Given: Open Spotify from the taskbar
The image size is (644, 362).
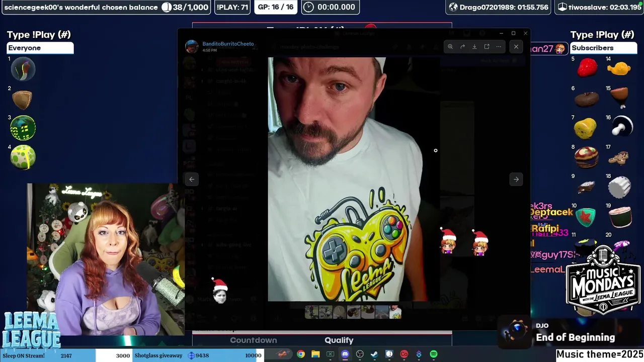Looking at the screenshot, I should [434, 354].
